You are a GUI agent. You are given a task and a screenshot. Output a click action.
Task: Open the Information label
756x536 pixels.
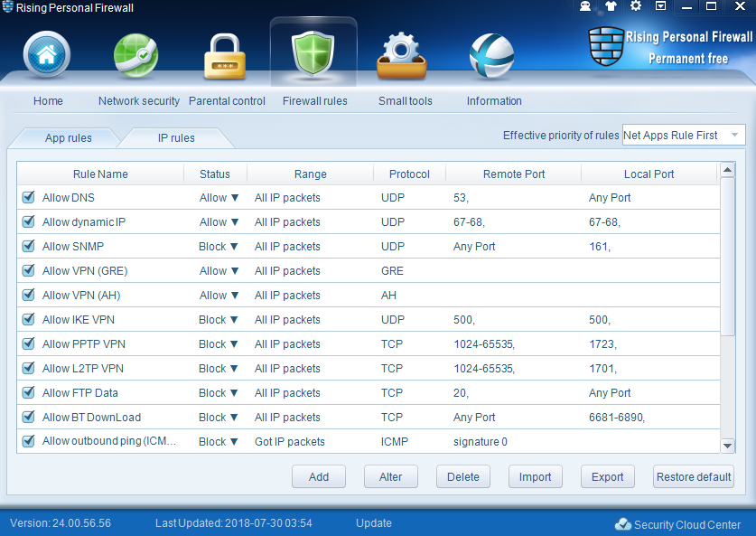pyautogui.click(x=494, y=101)
